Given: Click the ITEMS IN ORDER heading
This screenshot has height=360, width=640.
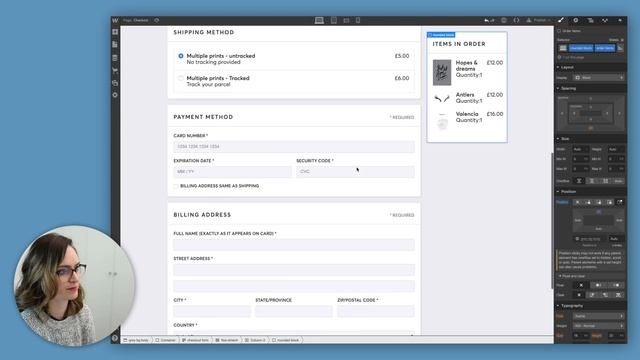Looking at the screenshot, I should pos(459,44).
